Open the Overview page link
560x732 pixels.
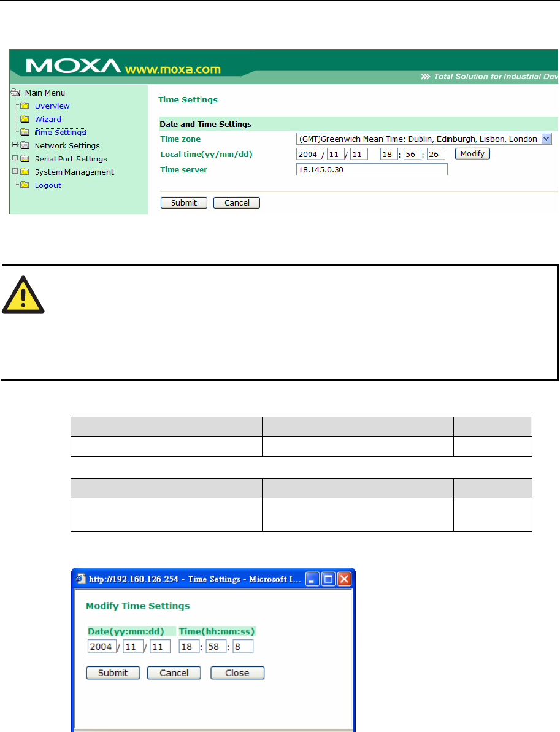52,106
